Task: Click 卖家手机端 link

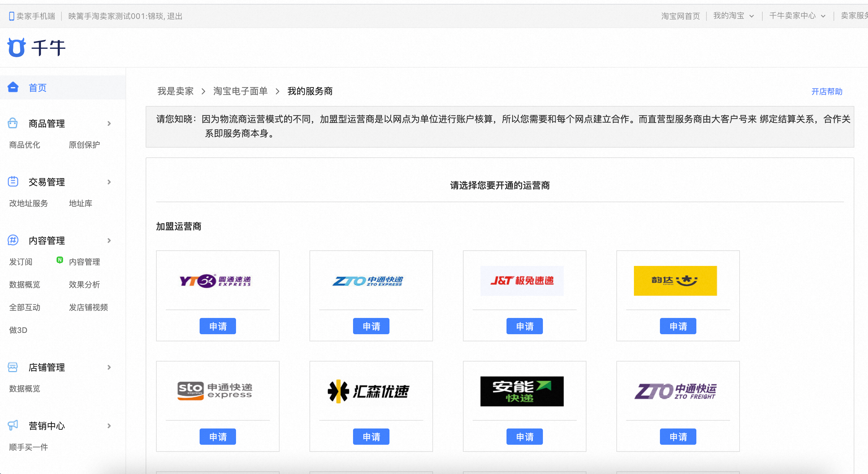Action: pyautogui.click(x=36, y=16)
